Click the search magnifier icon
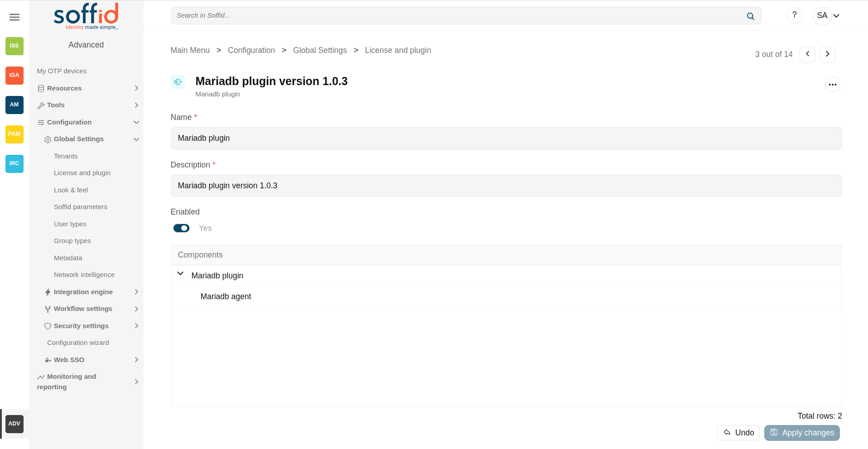The width and height of the screenshot is (868, 449). click(751, 16)
